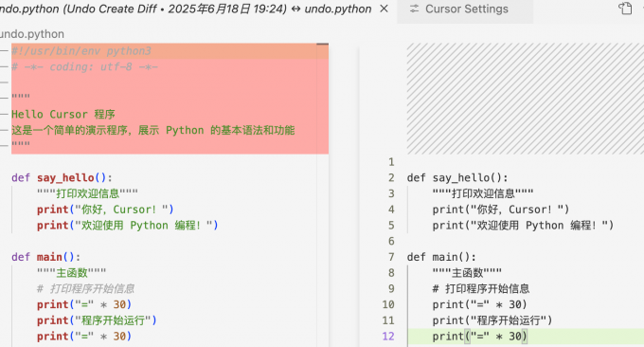Click the open file icon in top-right toolbar

pyautogui.click(x=625, y=9)
